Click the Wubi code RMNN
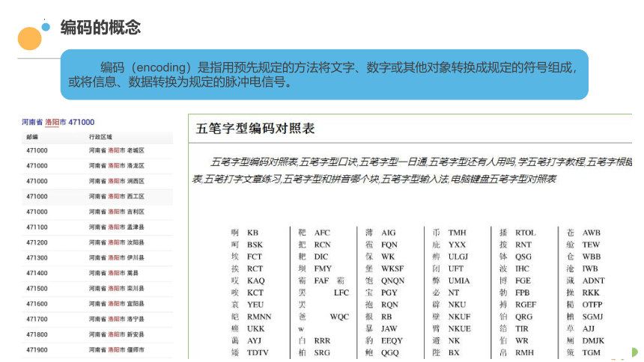Image resolution: width=644 pixels, height=362 pixels. (x=259, y=317)
